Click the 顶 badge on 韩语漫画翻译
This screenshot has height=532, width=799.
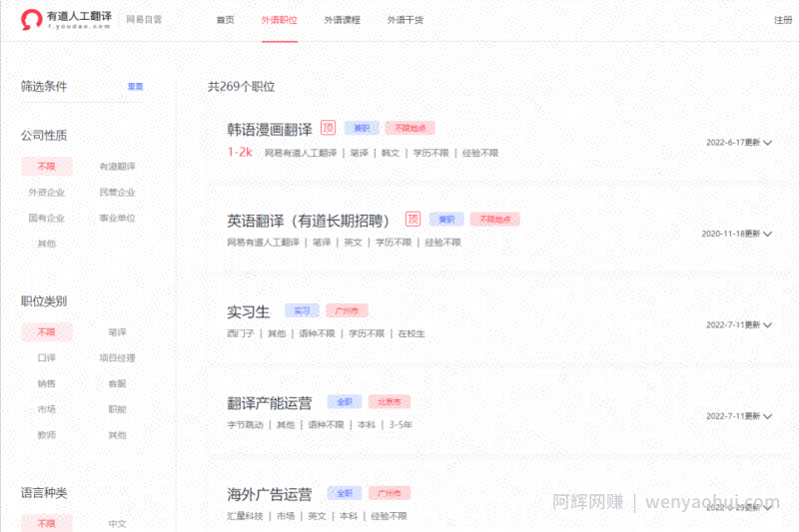pyautogui.click(x=329, y=128)
